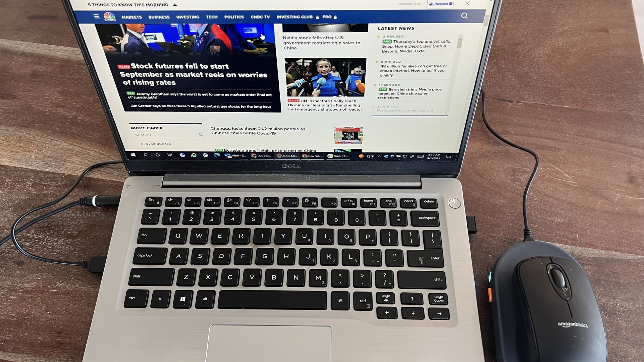This screenshot has height=362, width=644.
Task: Click the PRO lock icon next to PRO tab
Action: [335, 17]
